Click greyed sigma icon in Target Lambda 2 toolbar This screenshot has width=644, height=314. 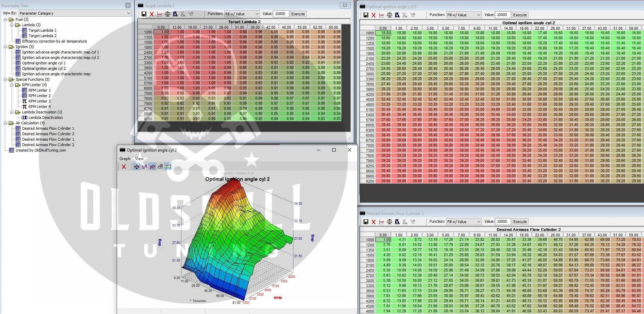[183, 14]
